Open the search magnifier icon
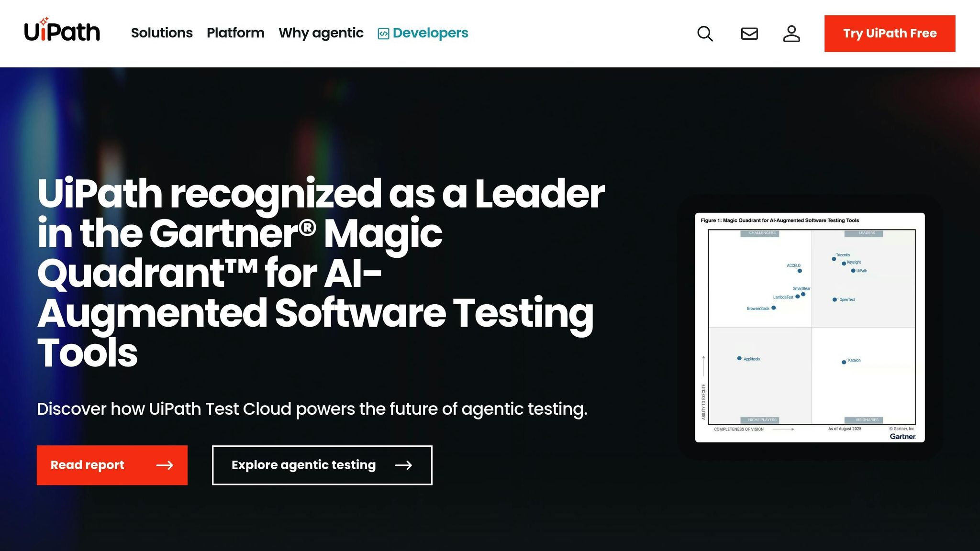The height and width of the screenshot is (551, 980). coord(705,34)
